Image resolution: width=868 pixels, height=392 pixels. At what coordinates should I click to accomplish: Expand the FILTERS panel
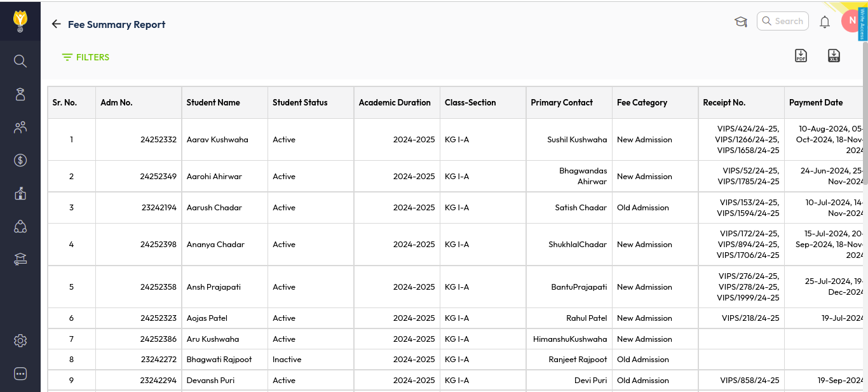click(x=86, y=57)
